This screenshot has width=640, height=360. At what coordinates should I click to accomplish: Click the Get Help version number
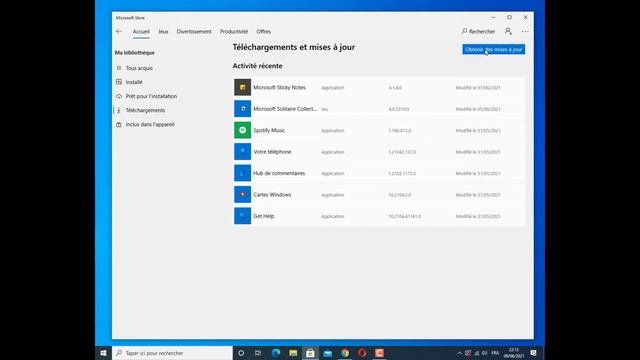click(404, 216)
